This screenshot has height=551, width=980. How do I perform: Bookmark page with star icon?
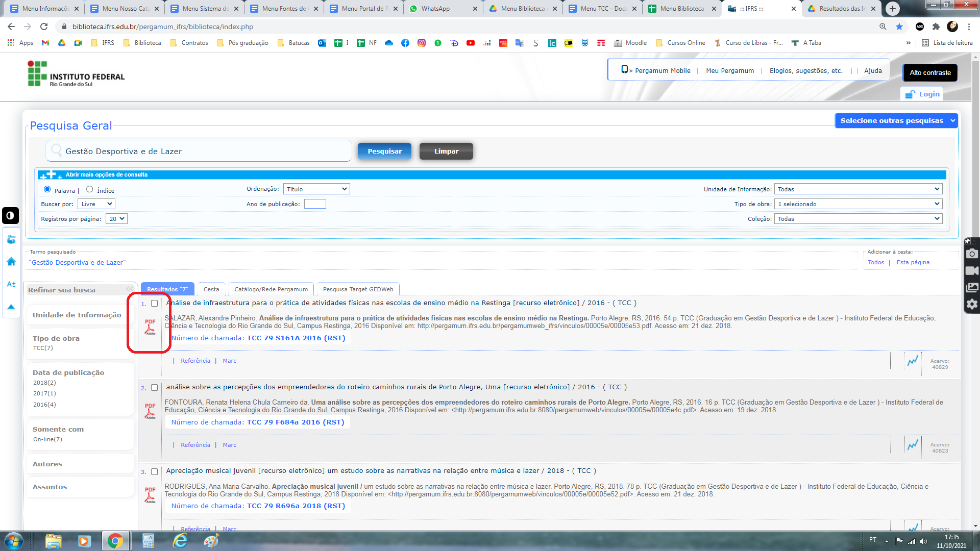click(x=899, y=27)
